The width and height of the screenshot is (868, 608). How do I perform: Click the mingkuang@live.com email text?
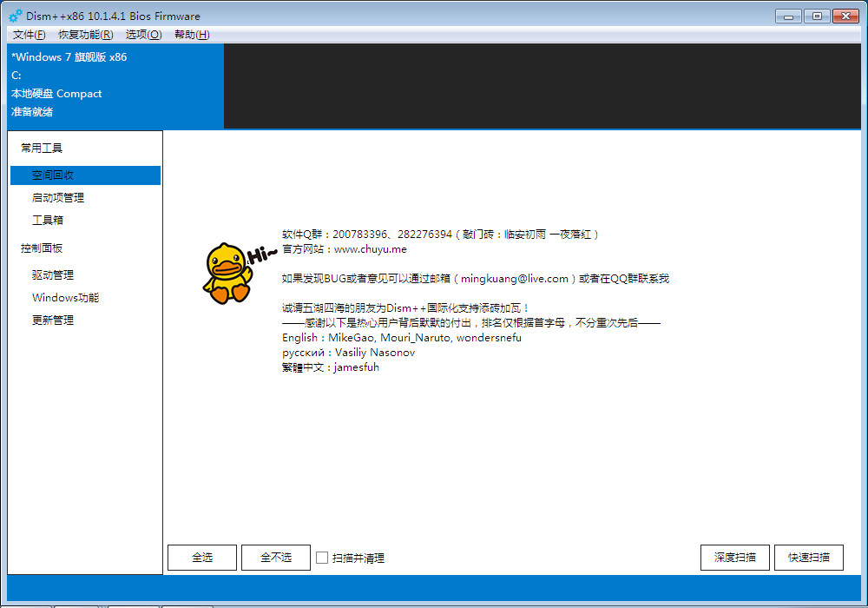514,279
